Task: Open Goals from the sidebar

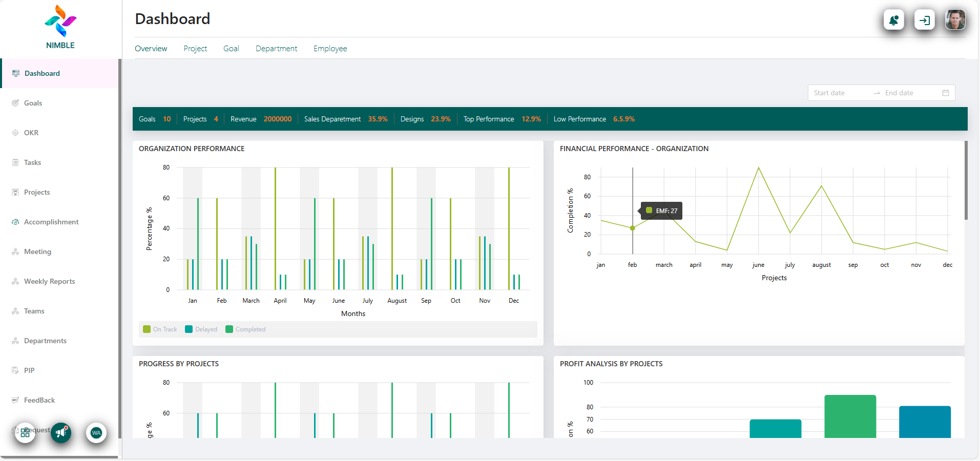Action: [x=33, y=103]
